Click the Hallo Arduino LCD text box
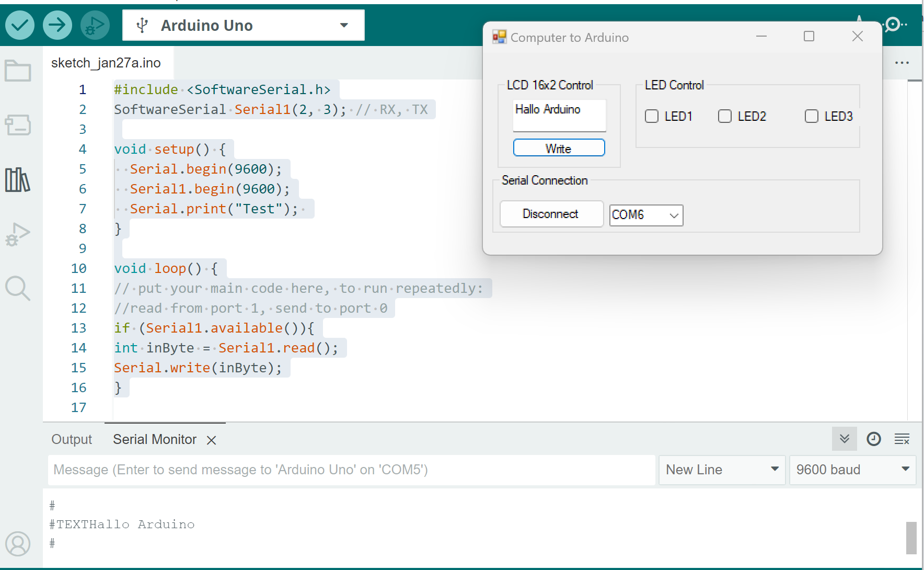This screenshot has width=924, height=570. tap(560, 115)
